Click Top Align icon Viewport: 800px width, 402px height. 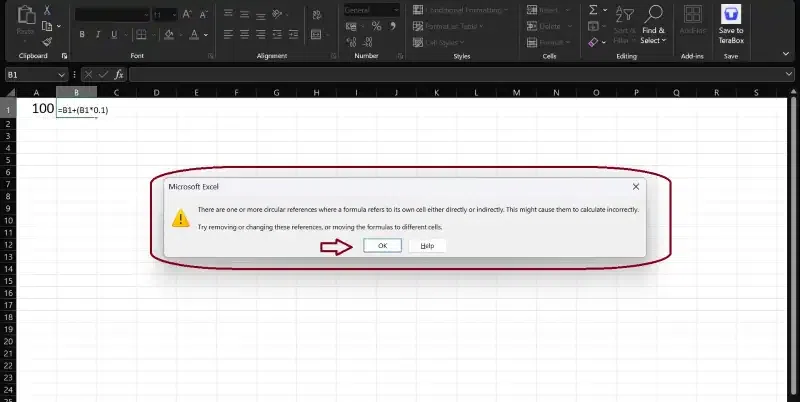[229, 14]
